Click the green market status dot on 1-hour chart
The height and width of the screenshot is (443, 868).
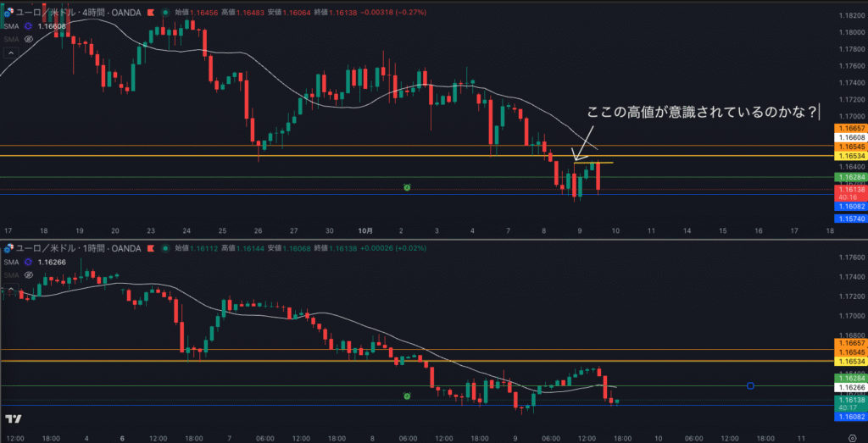pyautogui.click(x=164, y=248)
